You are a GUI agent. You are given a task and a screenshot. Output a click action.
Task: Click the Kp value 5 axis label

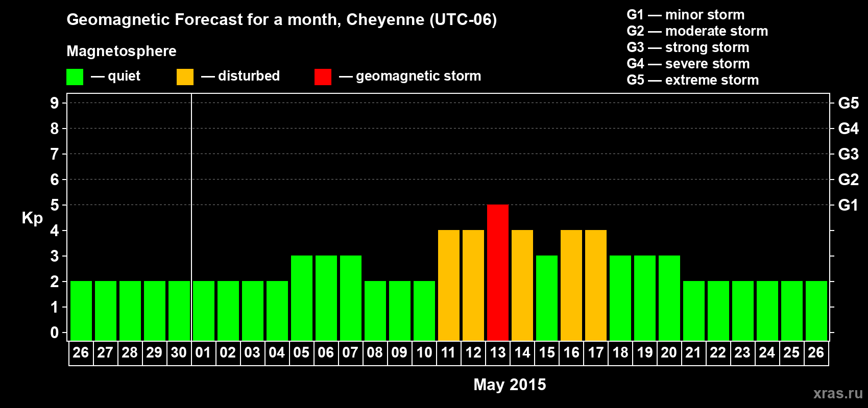point(55,205)
